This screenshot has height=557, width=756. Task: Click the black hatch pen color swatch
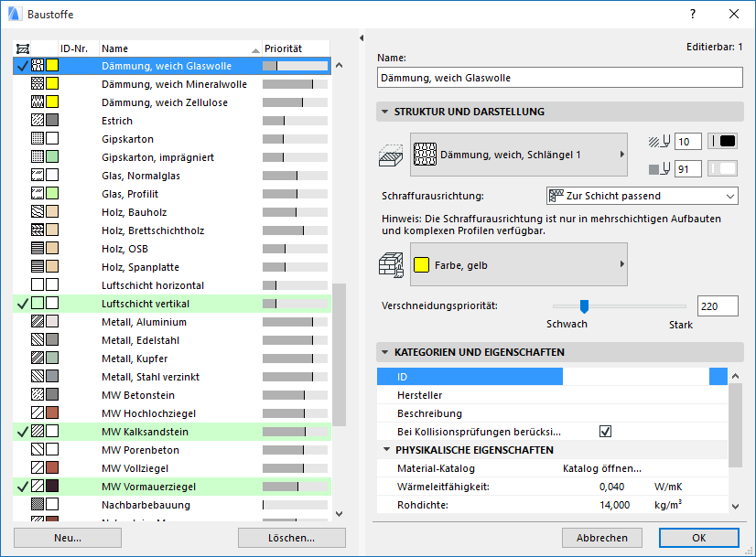click(722, 141)
